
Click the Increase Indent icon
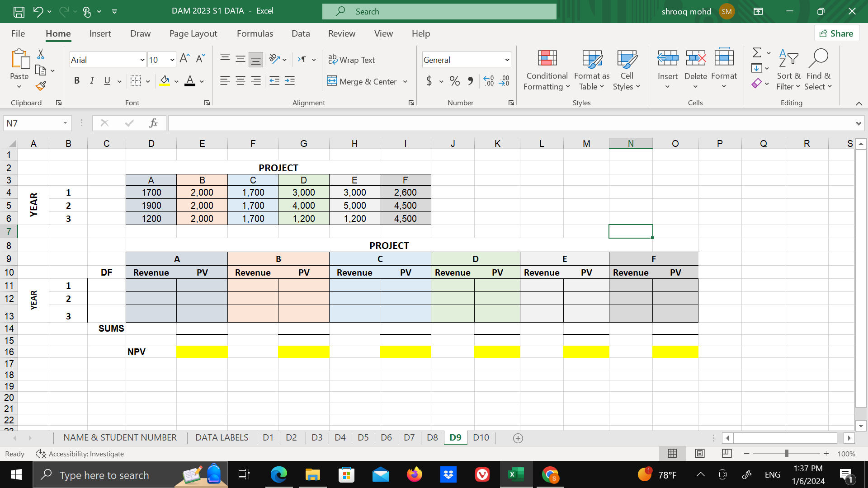290,81
